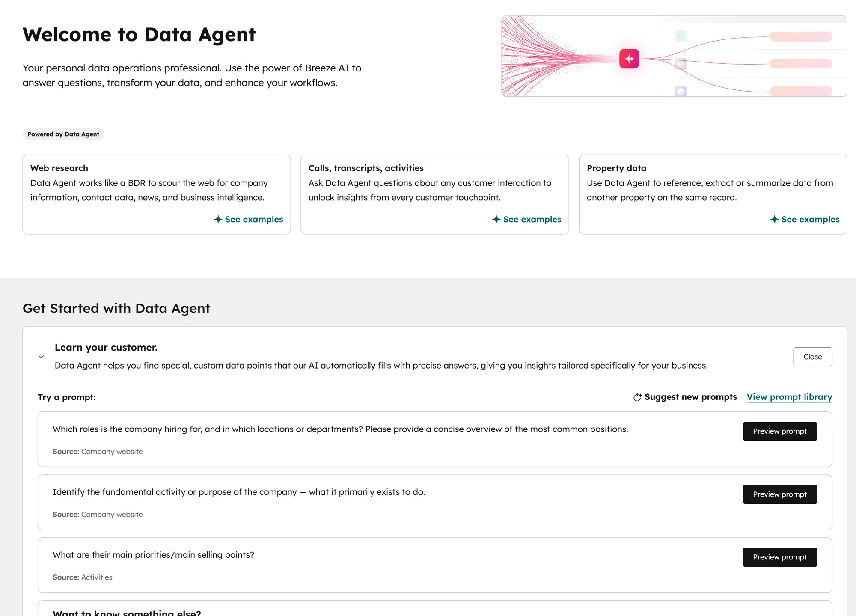Click the sparkle icon beside Web research examples
Screen dimensions: 856x616
(x=218, y=219)
